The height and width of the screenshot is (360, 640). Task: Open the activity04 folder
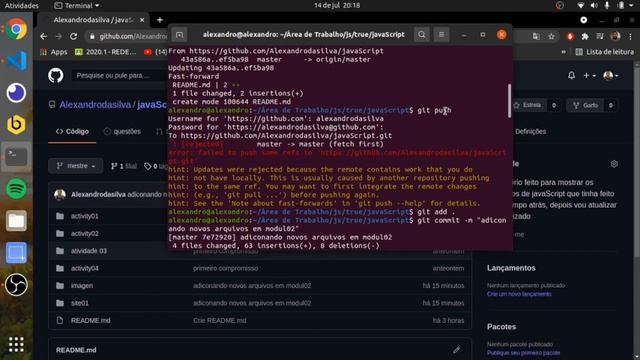[x=84, y=268]
